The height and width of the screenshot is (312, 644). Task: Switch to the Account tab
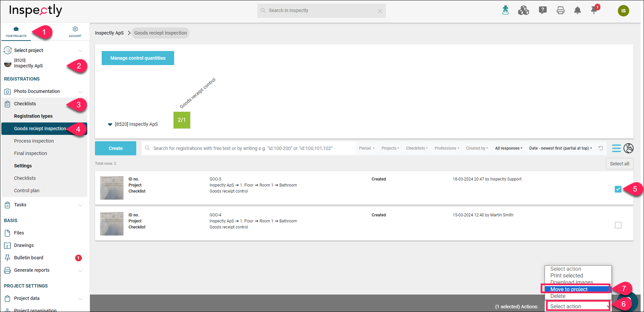pyautogui.click(x=75, y=32)
